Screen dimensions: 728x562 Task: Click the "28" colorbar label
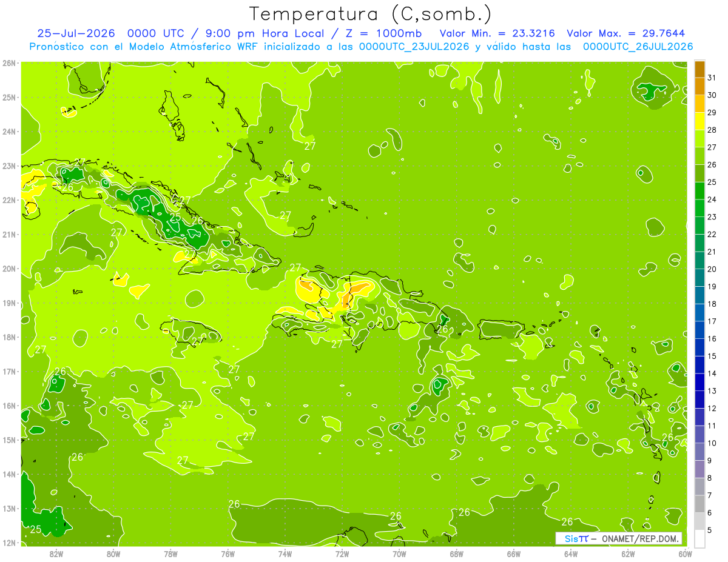[712, 130]
